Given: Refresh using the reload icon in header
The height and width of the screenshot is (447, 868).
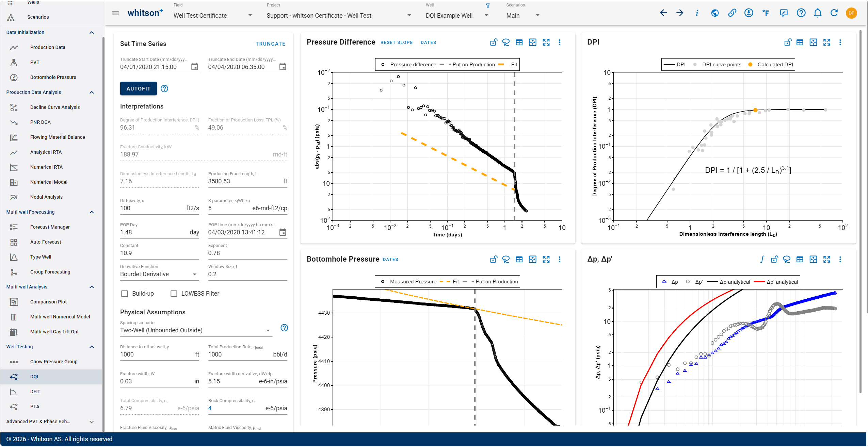Looking at the screenshot, I should pos(834,13).
